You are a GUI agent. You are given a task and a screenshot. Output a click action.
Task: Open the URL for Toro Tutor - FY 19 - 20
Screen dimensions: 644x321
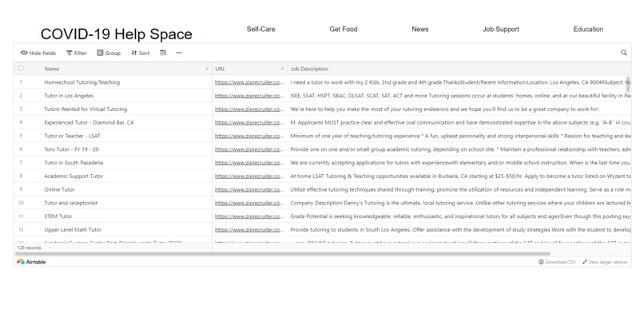[x=249, y=149]
